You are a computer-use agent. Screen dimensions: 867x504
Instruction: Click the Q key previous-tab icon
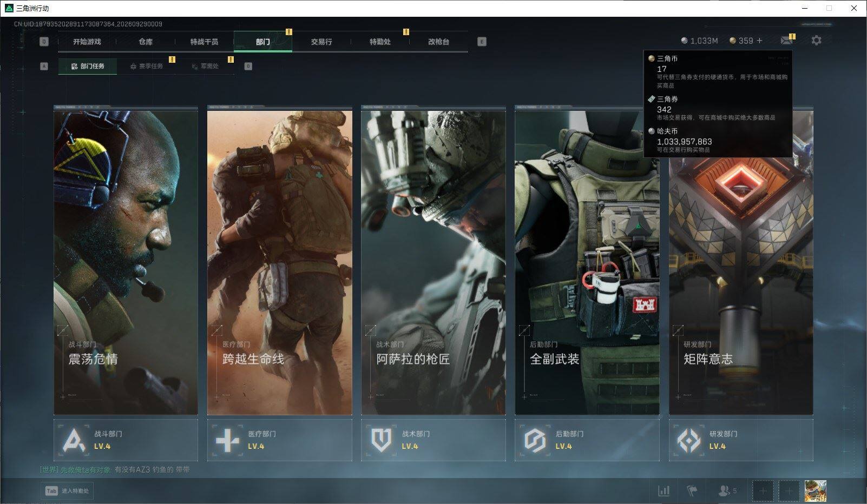(44, 42)
